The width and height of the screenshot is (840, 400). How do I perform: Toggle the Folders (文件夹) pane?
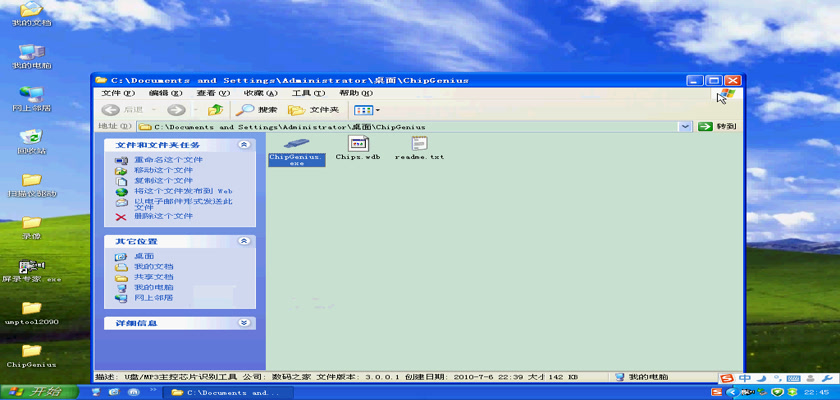pyautogui.click(x=313, y=110)
